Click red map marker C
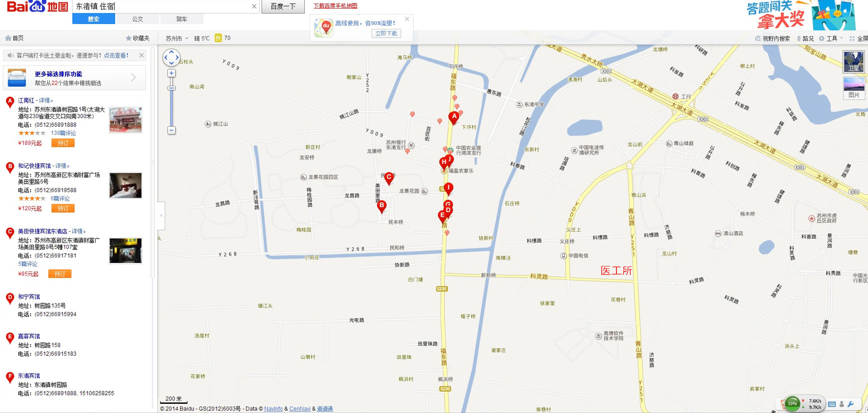Screen dimensions: 868x413 389,177
